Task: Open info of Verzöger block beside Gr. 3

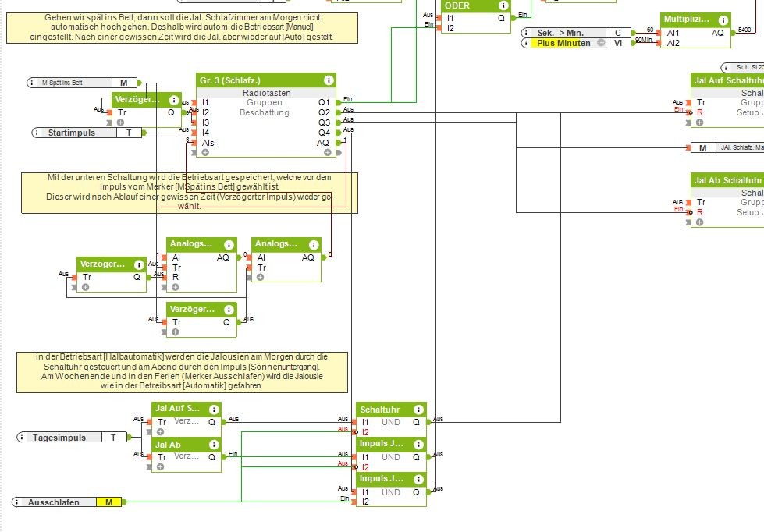Action: [174, 100]
